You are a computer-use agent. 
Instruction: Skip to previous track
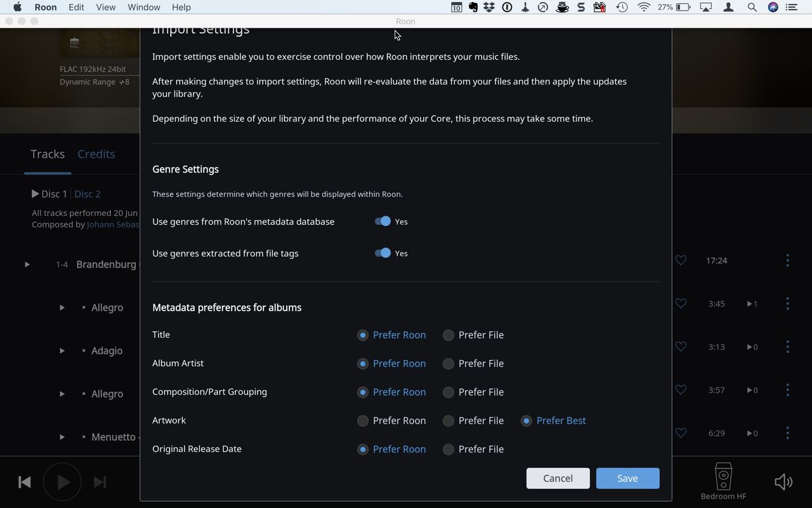[x=25, y=482]
